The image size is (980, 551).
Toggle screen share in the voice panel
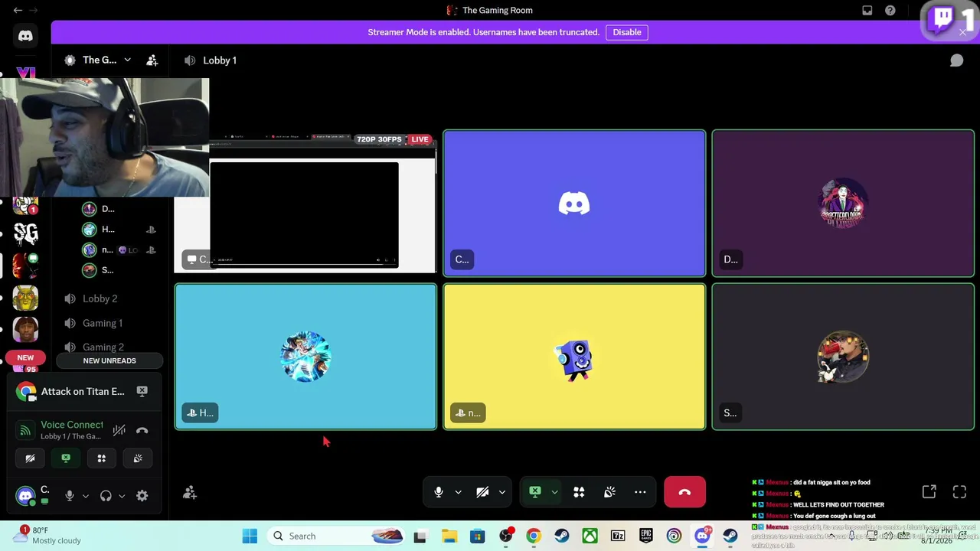coord(66,458)
